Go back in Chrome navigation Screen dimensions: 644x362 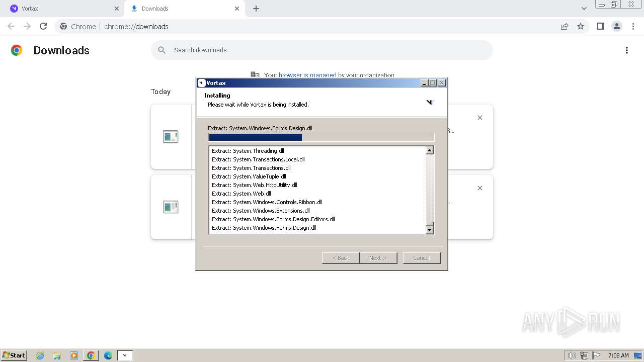point(11,26)
